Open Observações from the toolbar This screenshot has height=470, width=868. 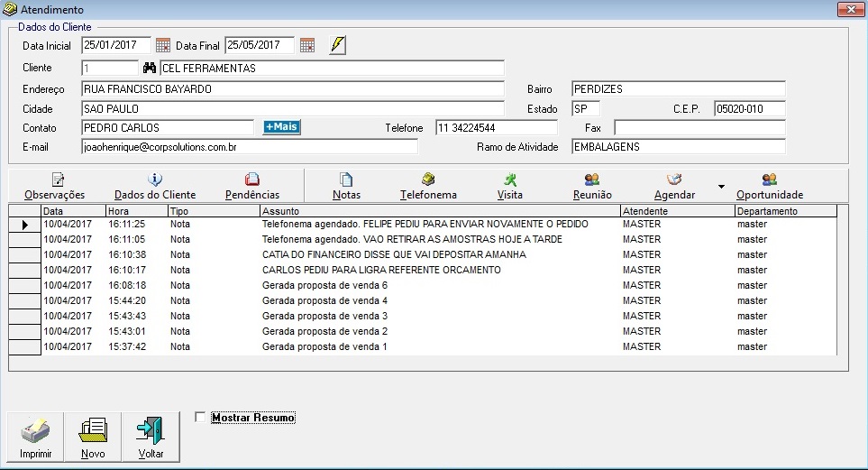pyautogui.click(x=55, y=187)
